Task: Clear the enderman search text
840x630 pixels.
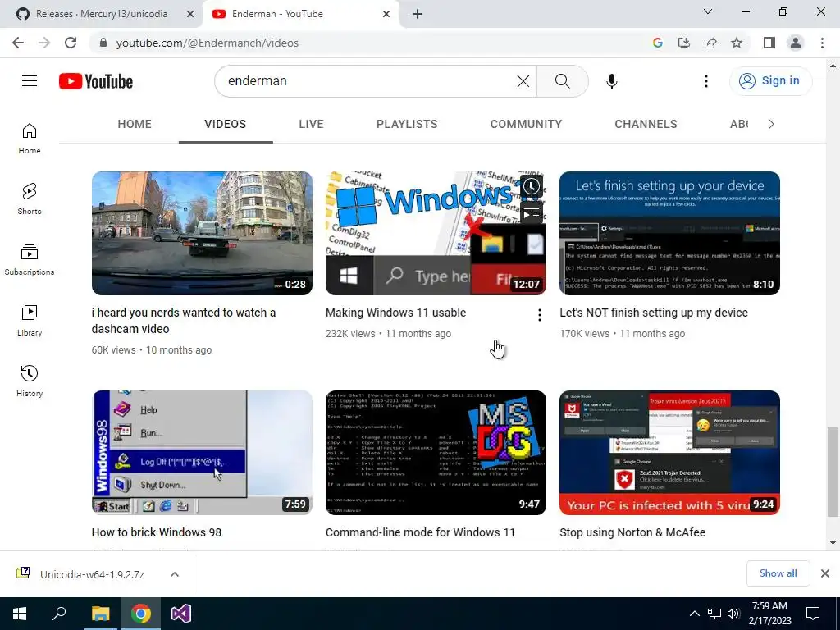Action: [523, 81]
